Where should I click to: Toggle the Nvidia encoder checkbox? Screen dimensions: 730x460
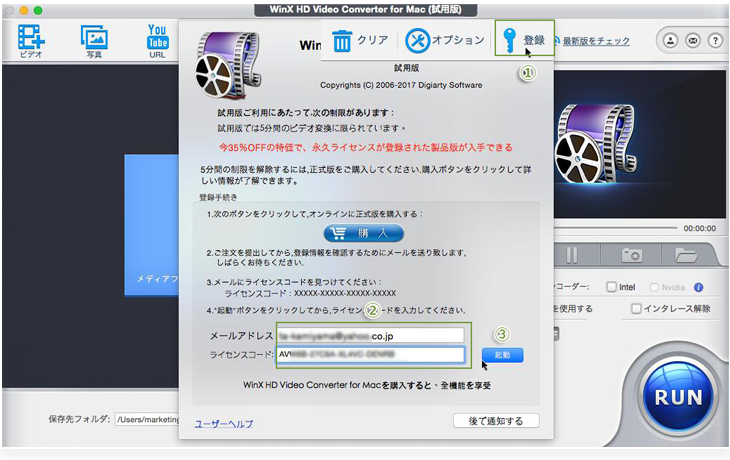coord(654,287)
